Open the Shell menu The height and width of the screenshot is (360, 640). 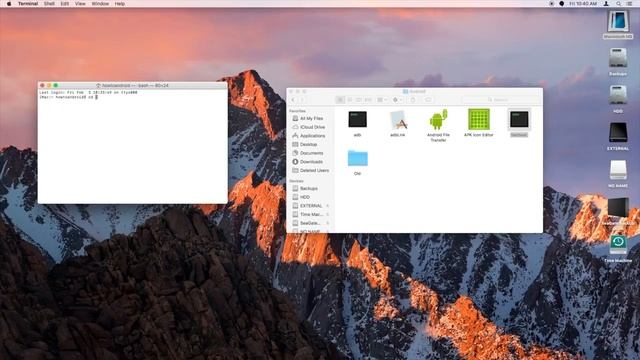click(49, 4)
